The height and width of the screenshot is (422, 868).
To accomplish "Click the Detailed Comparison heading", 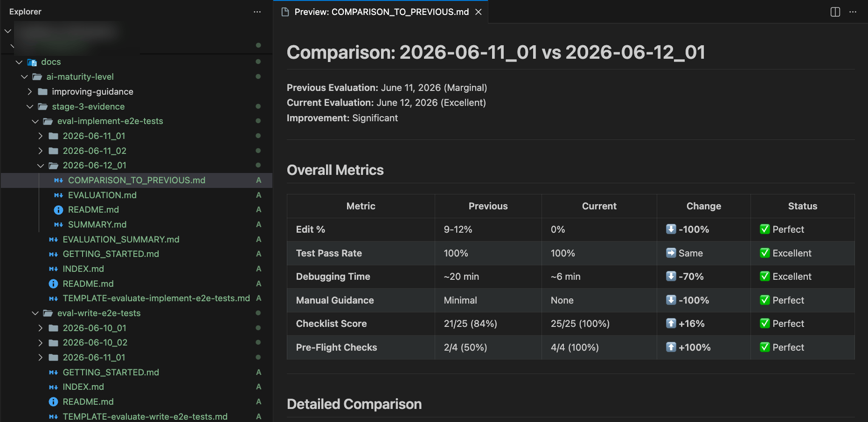I will pos(354,404).
